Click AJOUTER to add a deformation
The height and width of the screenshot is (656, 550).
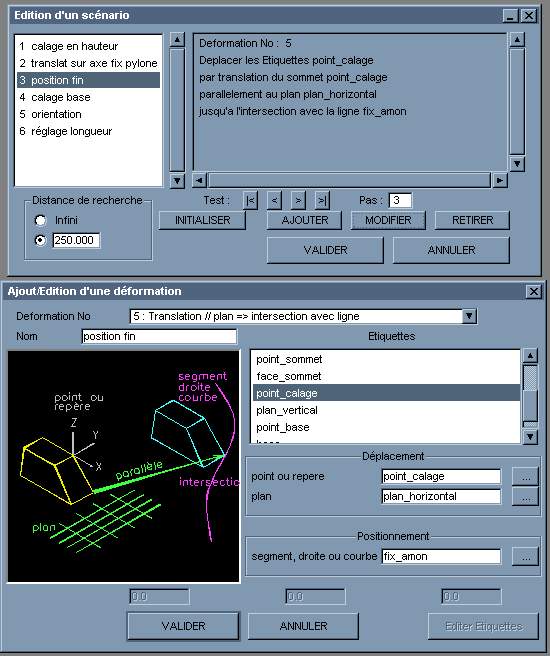pos(304,220)
